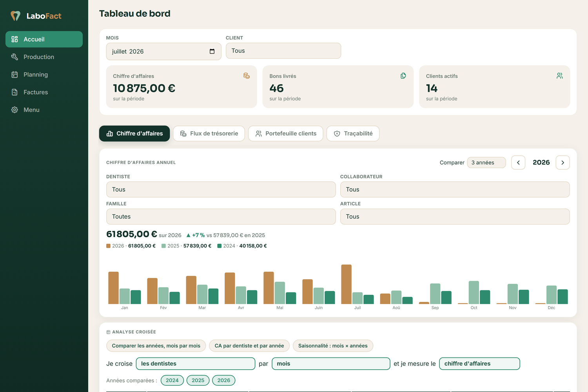Click the Oct 2025 light green bar

[x=474, y=292]
